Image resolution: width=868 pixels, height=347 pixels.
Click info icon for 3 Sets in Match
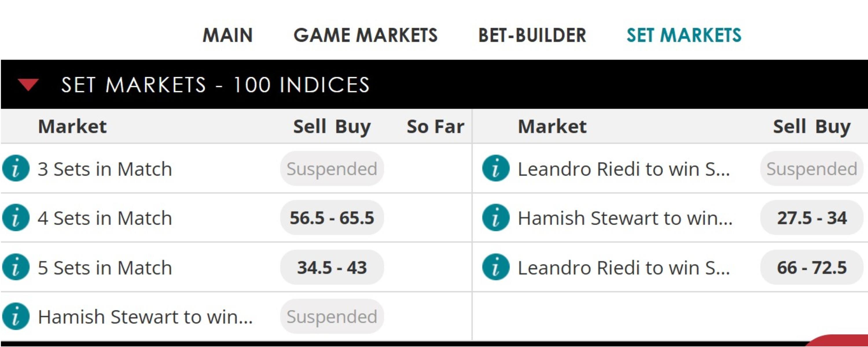(x=16, y=168)
